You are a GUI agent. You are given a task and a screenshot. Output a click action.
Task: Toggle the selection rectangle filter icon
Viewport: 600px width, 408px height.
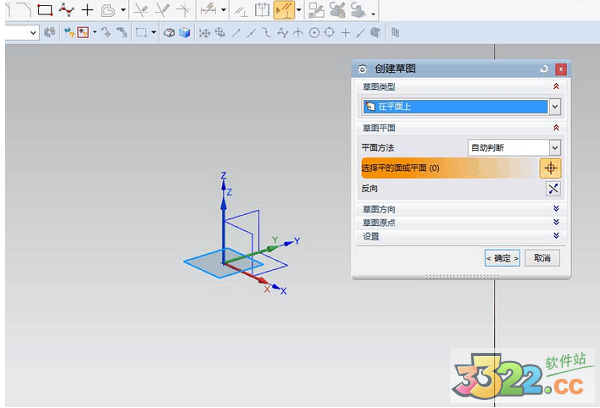pos(141,33)
